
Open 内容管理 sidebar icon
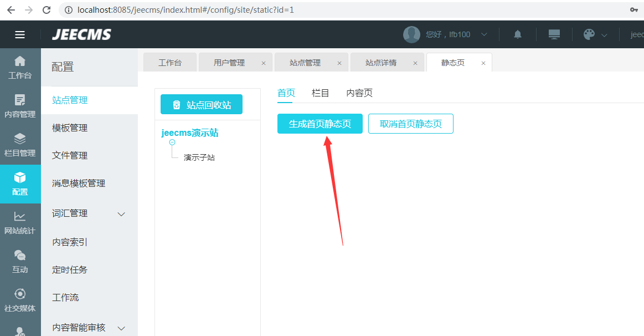click(x=20, y=106)
